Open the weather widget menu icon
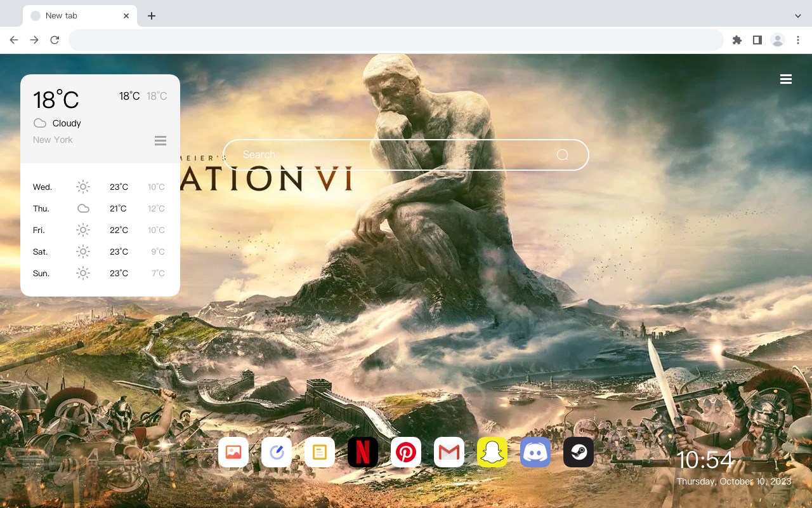The width and height of the screenshot is (812, 508). pos(160,140)
